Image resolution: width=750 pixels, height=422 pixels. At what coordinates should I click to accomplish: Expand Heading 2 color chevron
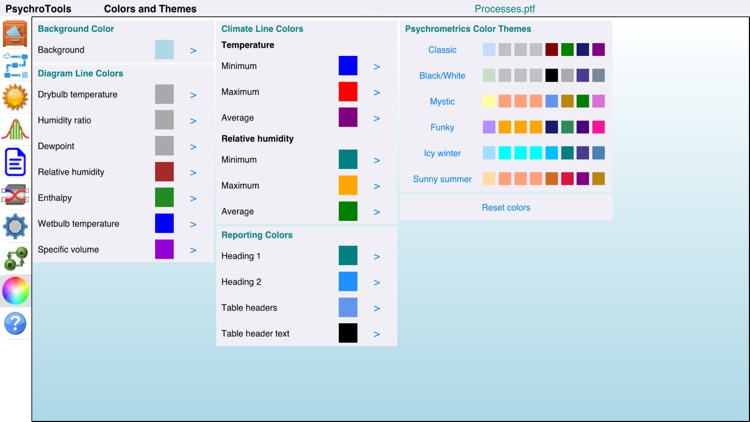(x=376, y=283)
